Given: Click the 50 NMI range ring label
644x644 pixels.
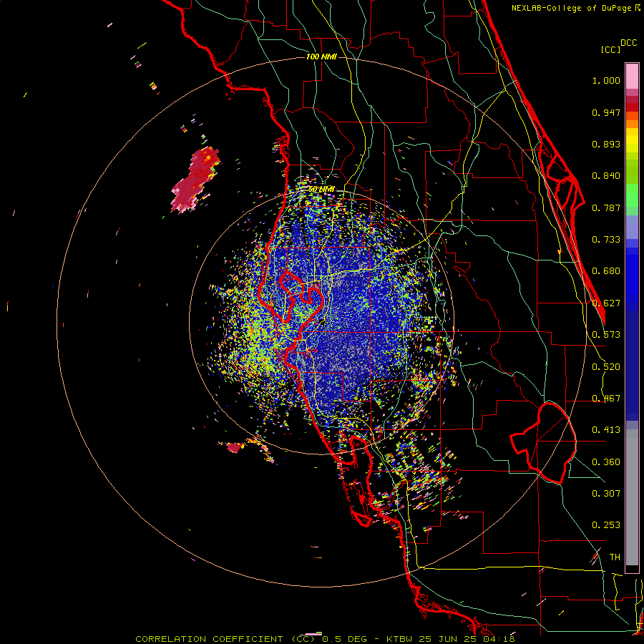Looking at the screenshot, I should (x=321, y=190).
